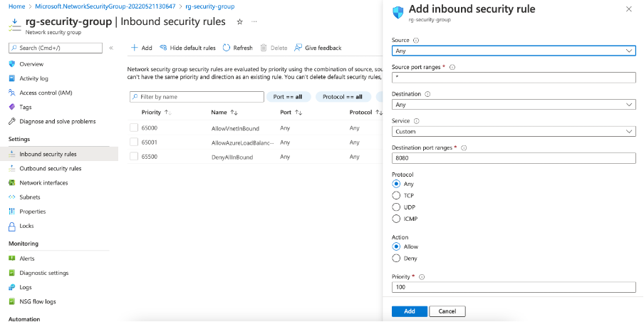Viewport: 644px width, 322px height.
Task: Click the Filter by name field
Action: [x=197, y=97]
